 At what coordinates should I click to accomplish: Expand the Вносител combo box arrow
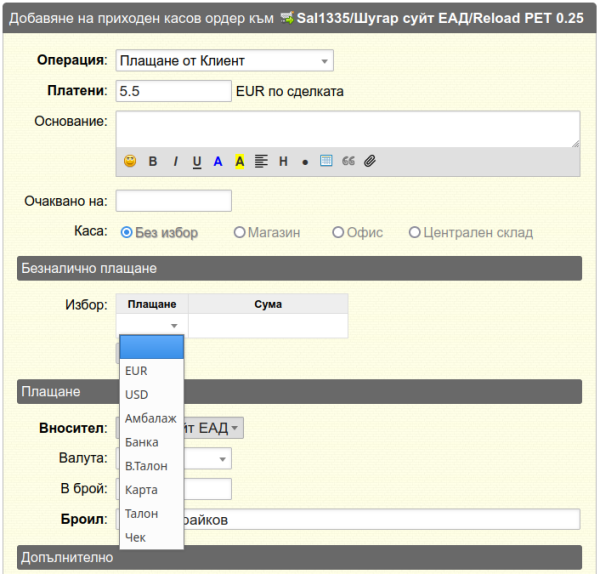(235, 428)
